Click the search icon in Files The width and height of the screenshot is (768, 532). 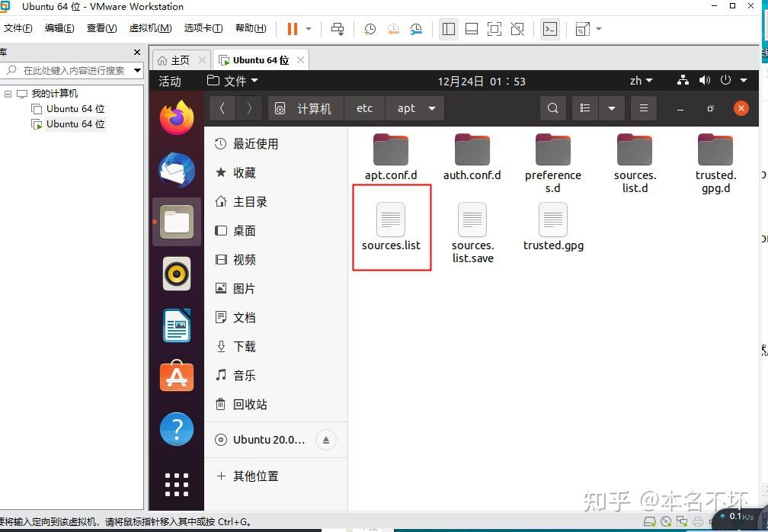pos(553,108)
